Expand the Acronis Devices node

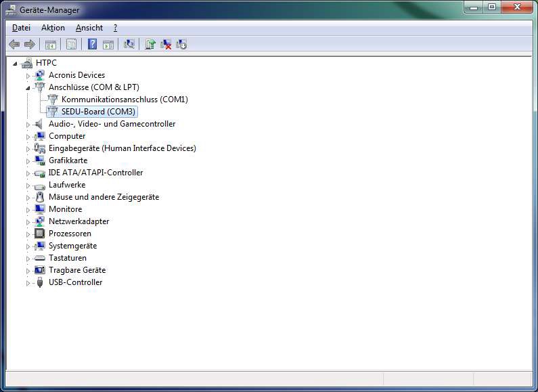[x=28, y=76]
